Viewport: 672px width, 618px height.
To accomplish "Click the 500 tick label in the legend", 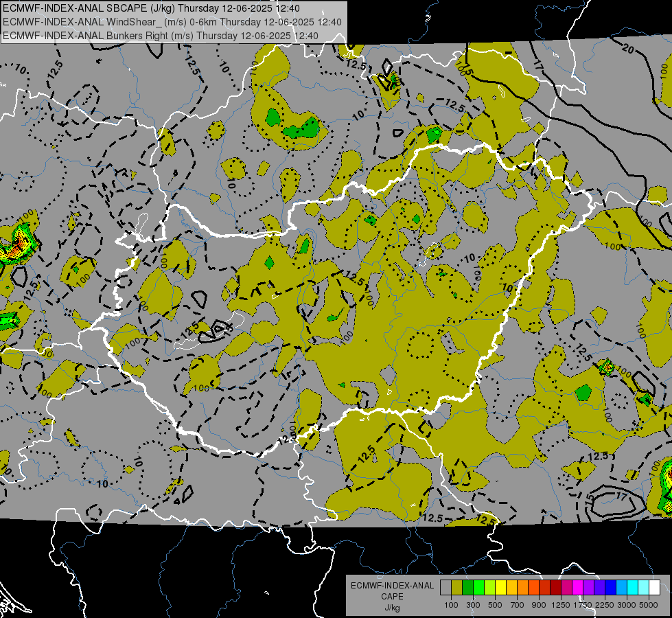I will point(495,605).
